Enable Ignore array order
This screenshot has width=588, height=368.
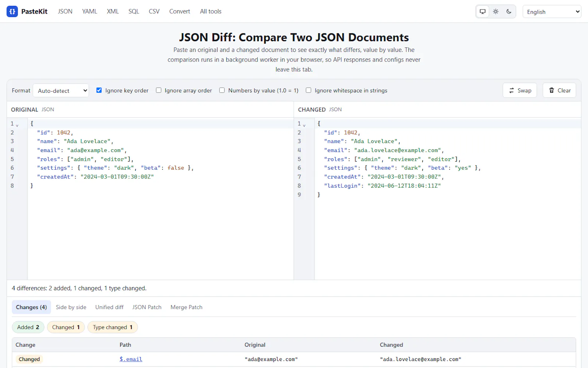tap(158, 90)
